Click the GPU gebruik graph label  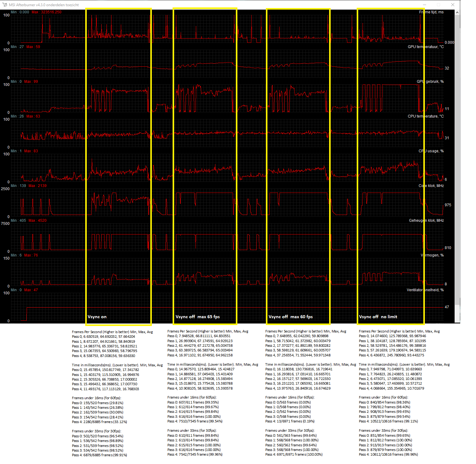coord(430,82)
